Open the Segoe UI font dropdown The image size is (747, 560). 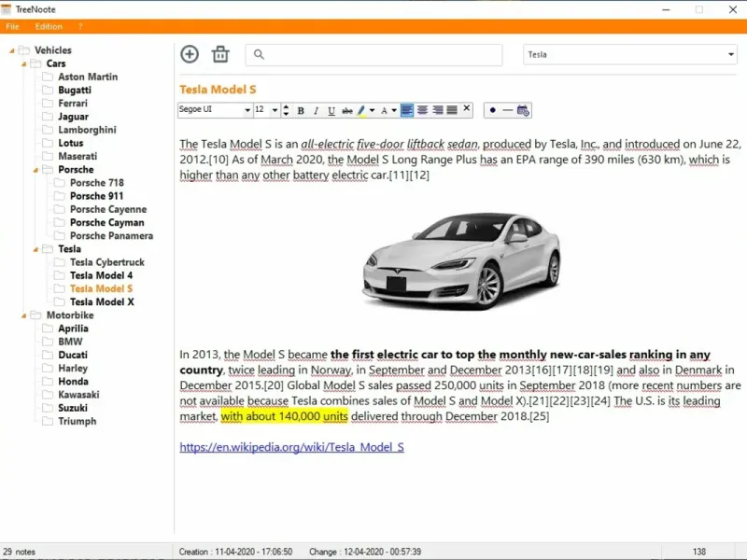click(x=247, y=110)
